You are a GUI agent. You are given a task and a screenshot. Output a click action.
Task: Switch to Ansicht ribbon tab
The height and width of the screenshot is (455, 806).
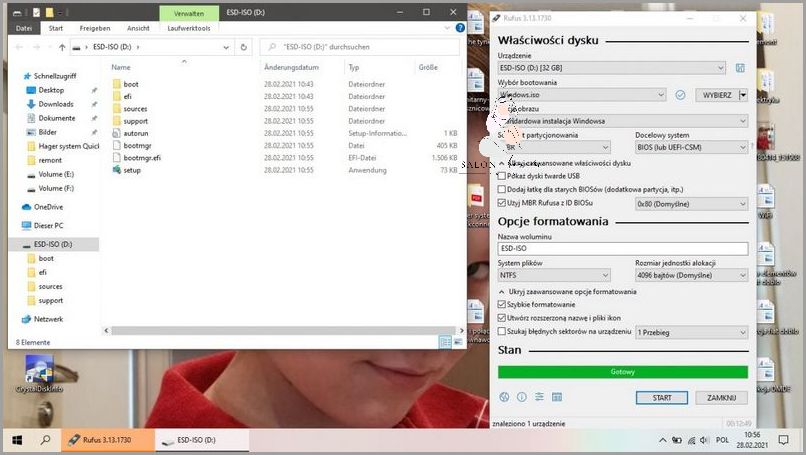pyautogui.click(x=138, y=28)
